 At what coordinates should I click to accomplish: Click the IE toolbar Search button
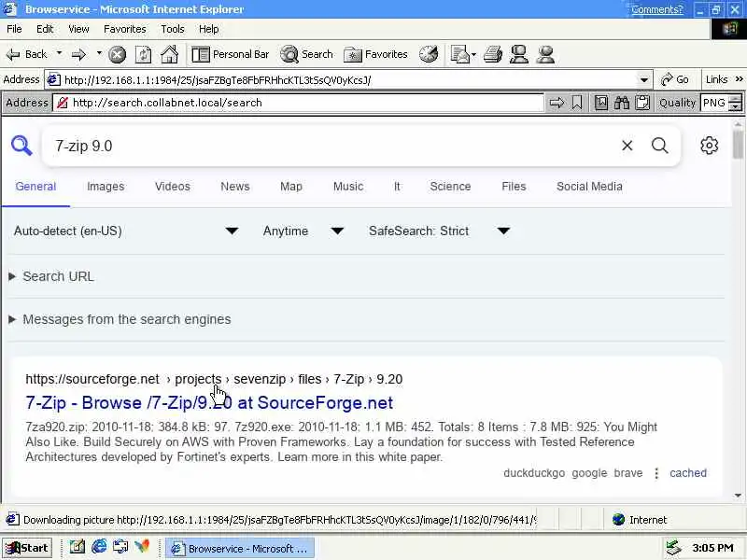[306, 54]
